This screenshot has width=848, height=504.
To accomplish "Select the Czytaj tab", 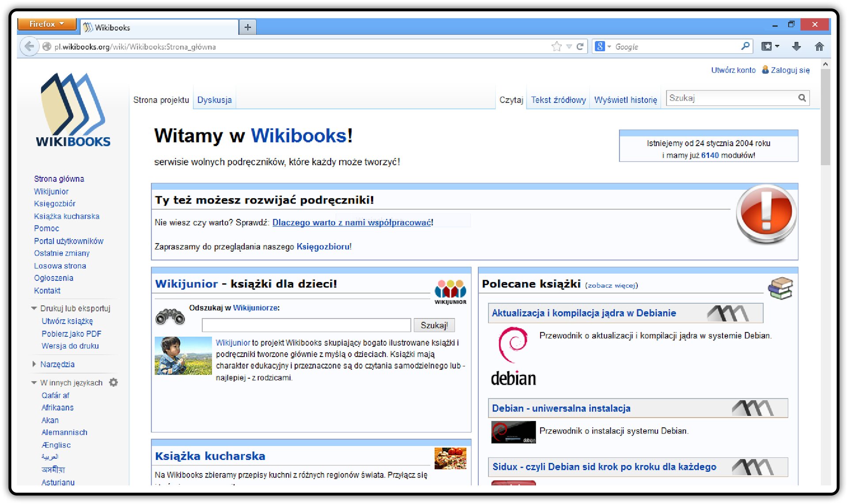I will pos(511,100).
